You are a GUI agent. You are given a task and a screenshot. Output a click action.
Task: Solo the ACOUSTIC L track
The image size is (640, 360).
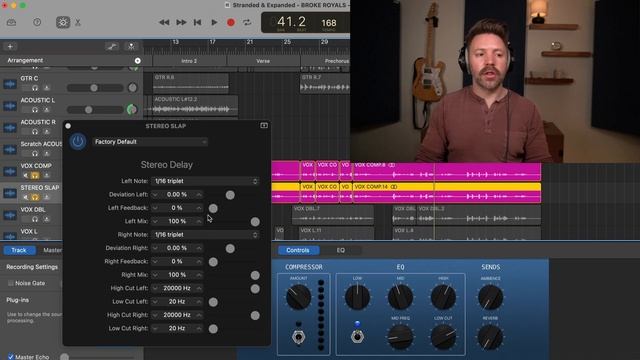[35, 110]
